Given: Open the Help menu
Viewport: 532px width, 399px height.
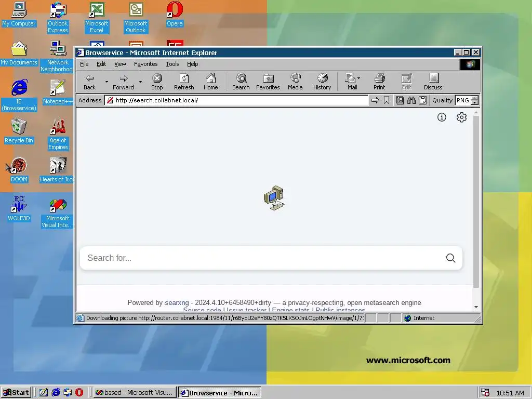Looking at the screenshot, I should point(192,64).
